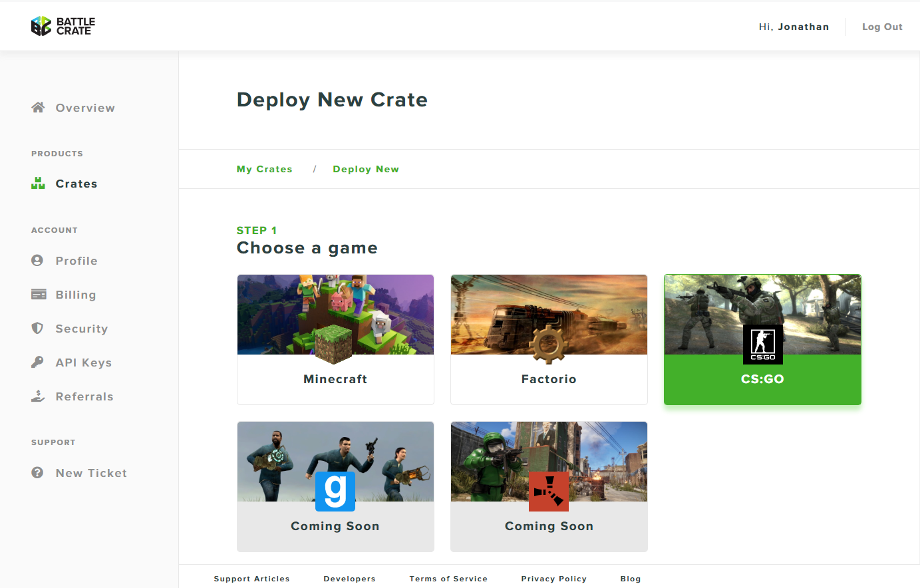Create a New Ticket
Screen dimensions: 920x588
91,473
